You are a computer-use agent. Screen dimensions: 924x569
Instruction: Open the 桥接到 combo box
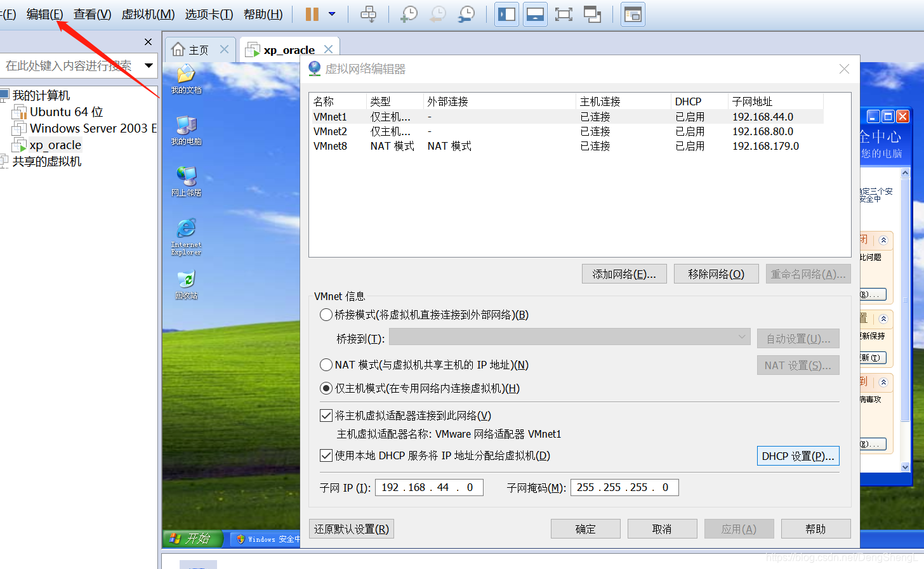570,337
